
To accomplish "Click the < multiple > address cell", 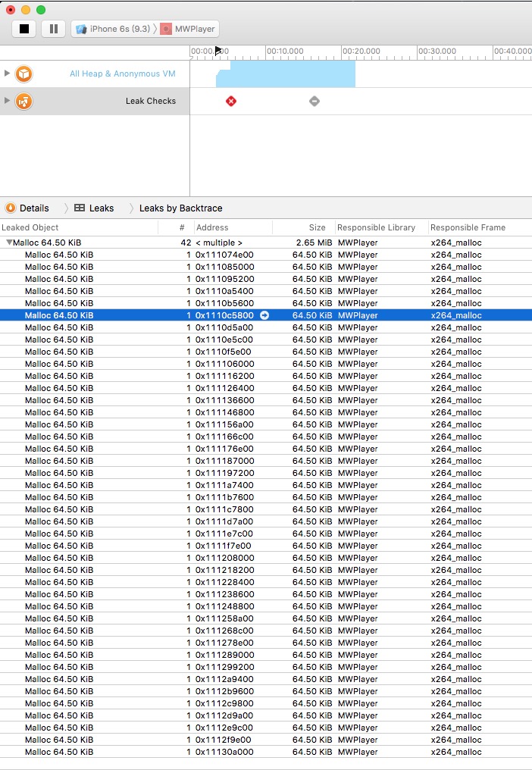I will pos(219,243).
